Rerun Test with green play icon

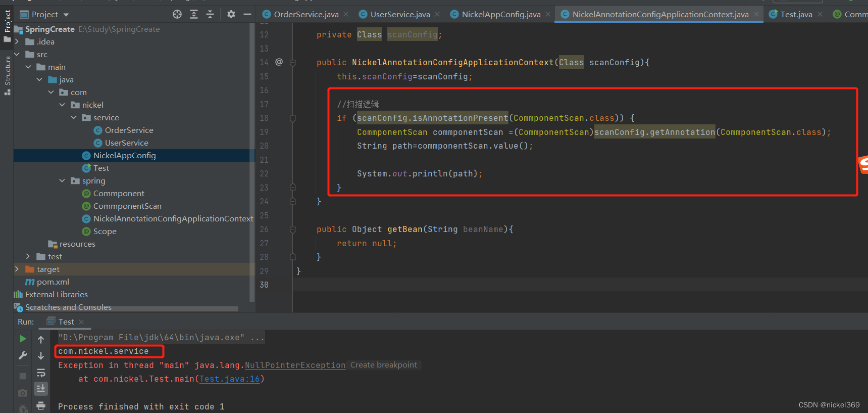(23, 339)
